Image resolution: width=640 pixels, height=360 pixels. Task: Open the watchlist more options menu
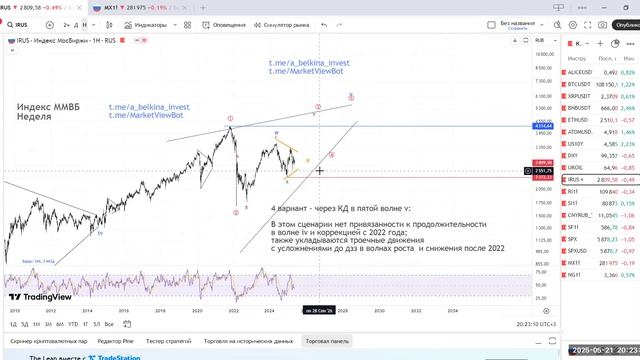630,43
